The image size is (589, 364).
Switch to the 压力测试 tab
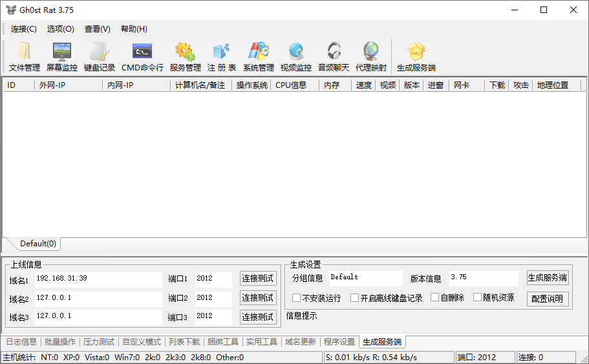tap(99, 342)
